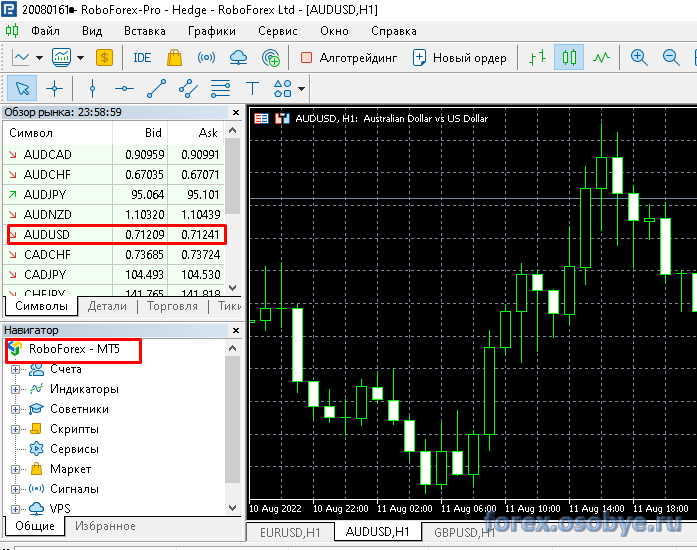The height and width of the screenshot is (550, 697).
Task: Select the Fibonacci retracement tool
Action: coord(220,88)
